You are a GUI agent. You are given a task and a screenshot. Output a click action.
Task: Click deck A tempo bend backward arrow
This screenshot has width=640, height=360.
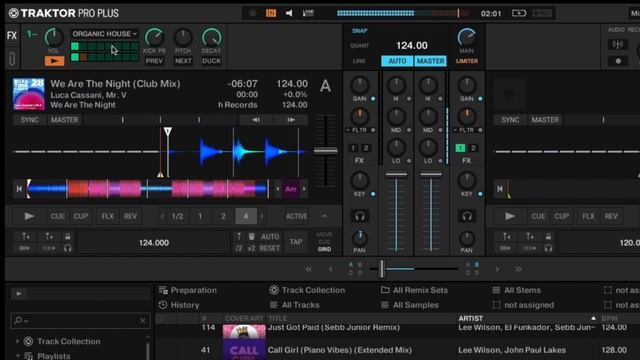[x=256, y=120]
